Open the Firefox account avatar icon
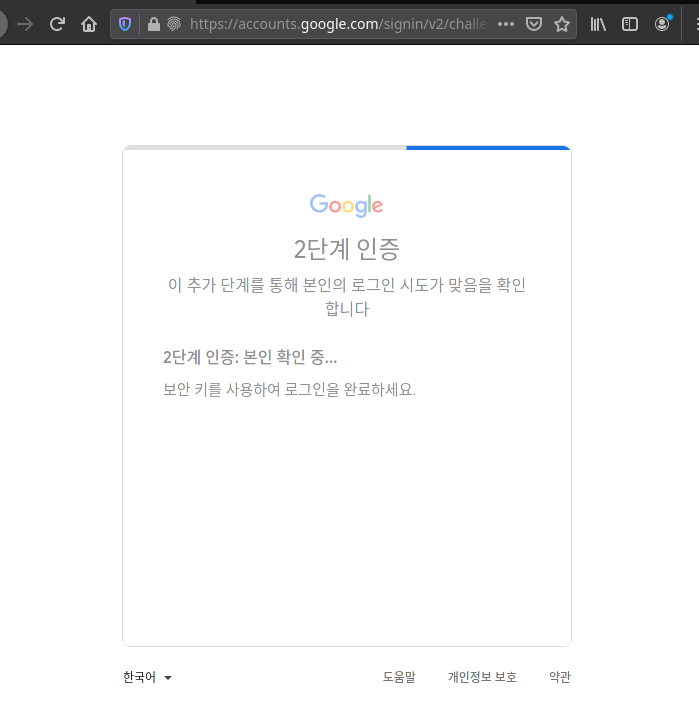 (662, 24)
